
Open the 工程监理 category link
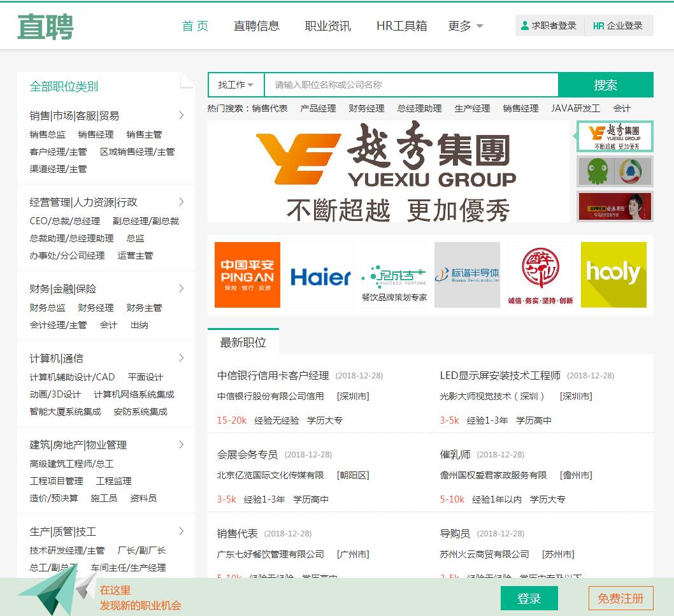click(x=114, y=480)
